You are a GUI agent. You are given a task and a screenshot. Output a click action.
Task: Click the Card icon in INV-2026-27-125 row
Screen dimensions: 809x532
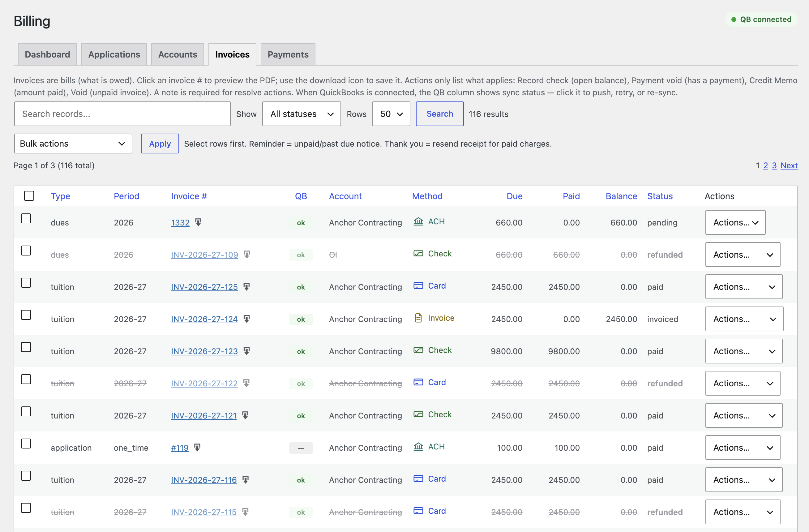418,285
